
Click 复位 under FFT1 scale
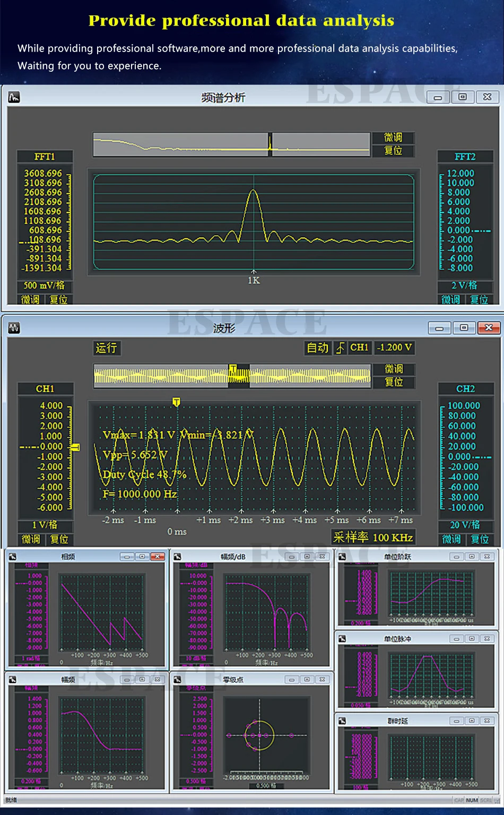pos(58,300)
